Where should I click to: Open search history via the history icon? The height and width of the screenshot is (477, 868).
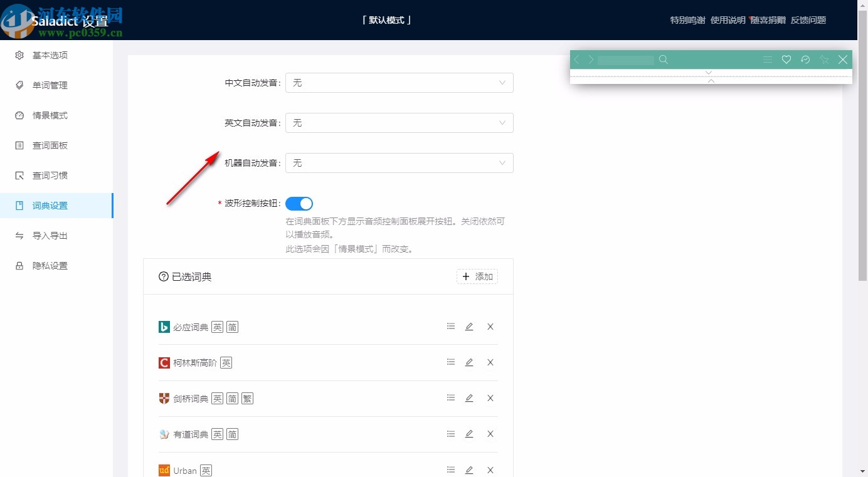point(805,60)
